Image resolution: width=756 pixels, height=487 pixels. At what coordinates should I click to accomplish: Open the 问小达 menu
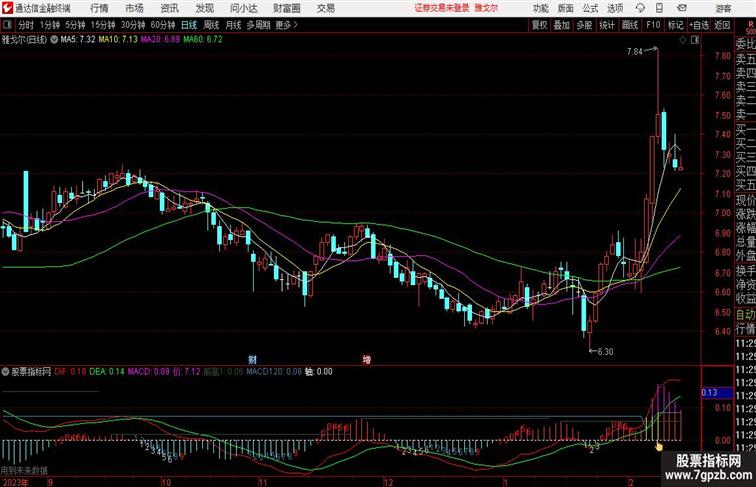(x=243, y=8)
